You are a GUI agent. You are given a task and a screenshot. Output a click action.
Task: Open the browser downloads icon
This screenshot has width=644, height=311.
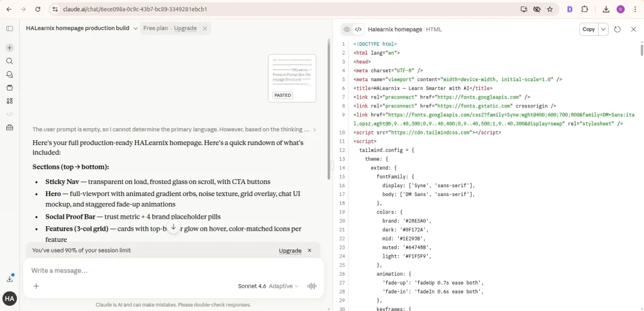606,9
